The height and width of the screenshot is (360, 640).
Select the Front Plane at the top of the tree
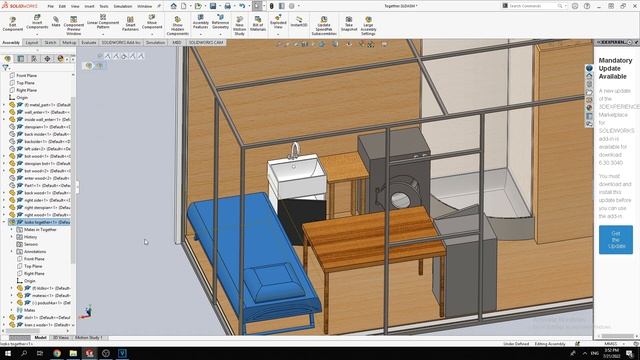(x=27, y=76)
